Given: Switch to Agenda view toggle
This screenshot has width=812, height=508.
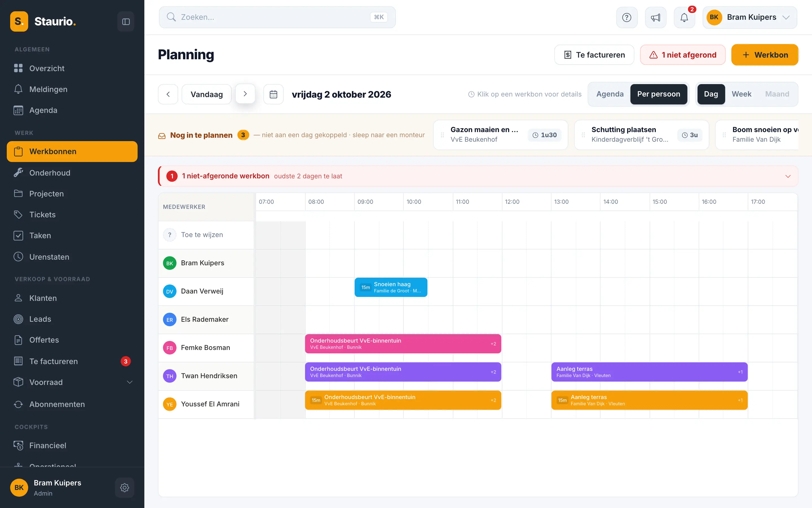Looking at the screenshot, I should [610, 94].
